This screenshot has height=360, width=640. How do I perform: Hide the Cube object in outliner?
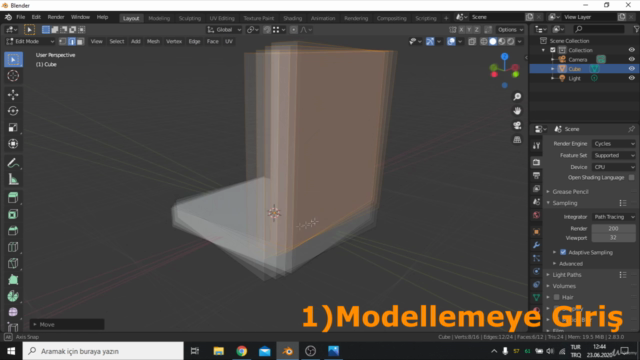pyautogui.click(x=631, y=69)
